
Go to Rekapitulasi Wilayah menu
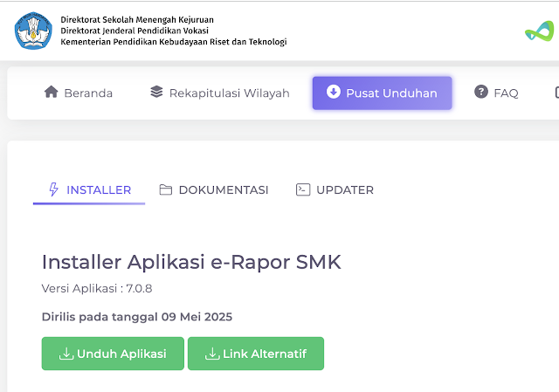[x=219, y=93]
